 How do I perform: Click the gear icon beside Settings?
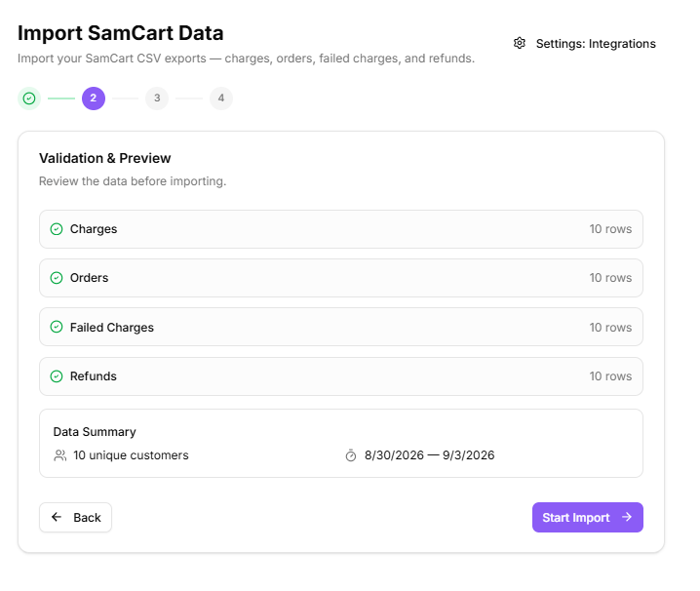coord(520,43)
